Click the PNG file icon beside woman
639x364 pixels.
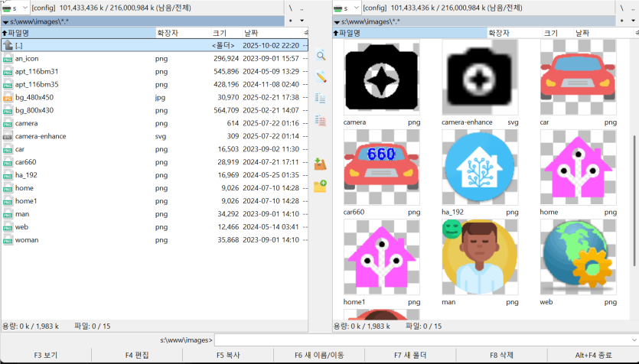[x=8, y=240]
